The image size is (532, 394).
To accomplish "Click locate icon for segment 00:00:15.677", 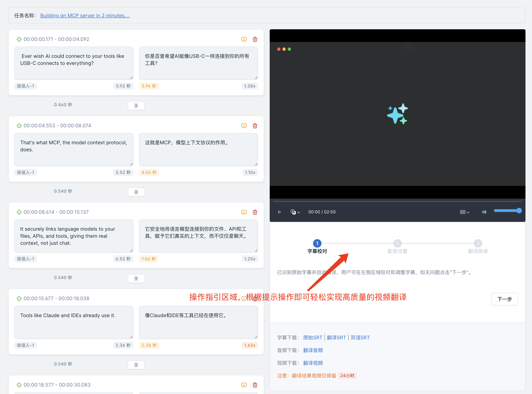I will [19, 298].
